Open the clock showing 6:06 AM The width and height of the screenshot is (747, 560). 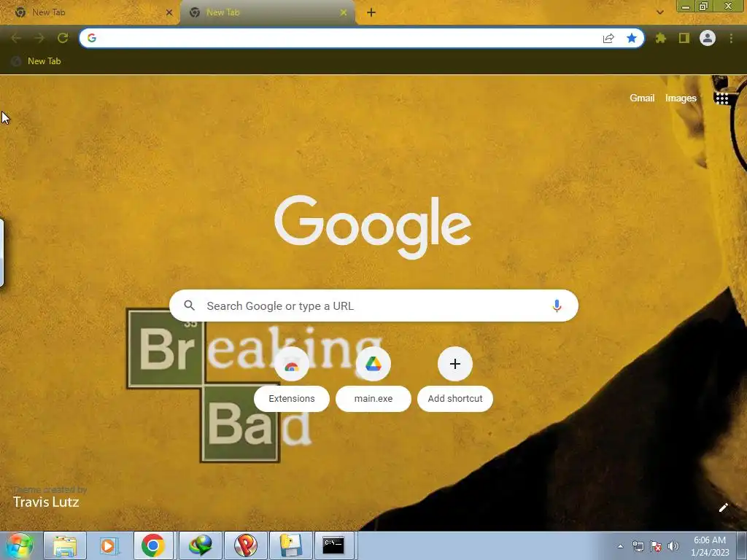point(710,546)
